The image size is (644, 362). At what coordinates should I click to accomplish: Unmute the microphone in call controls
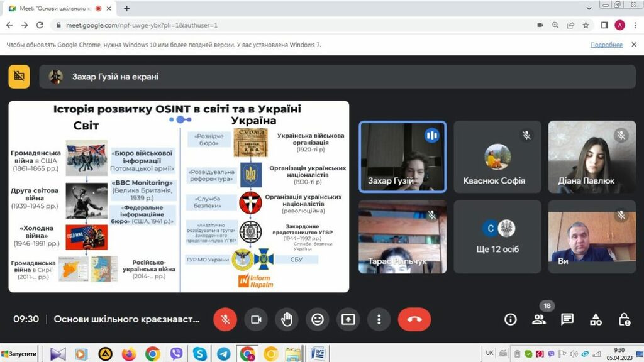[225, 319]
